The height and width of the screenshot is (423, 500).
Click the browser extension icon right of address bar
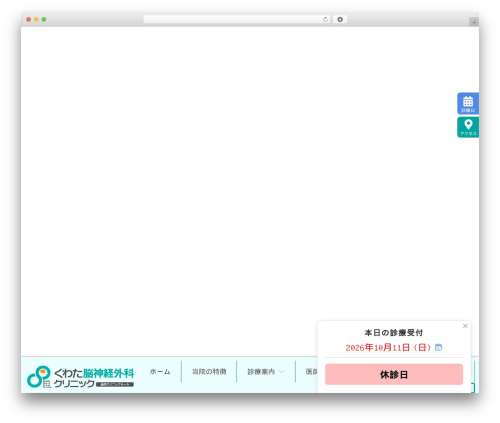pyautogui.click(x=340, y=19)
